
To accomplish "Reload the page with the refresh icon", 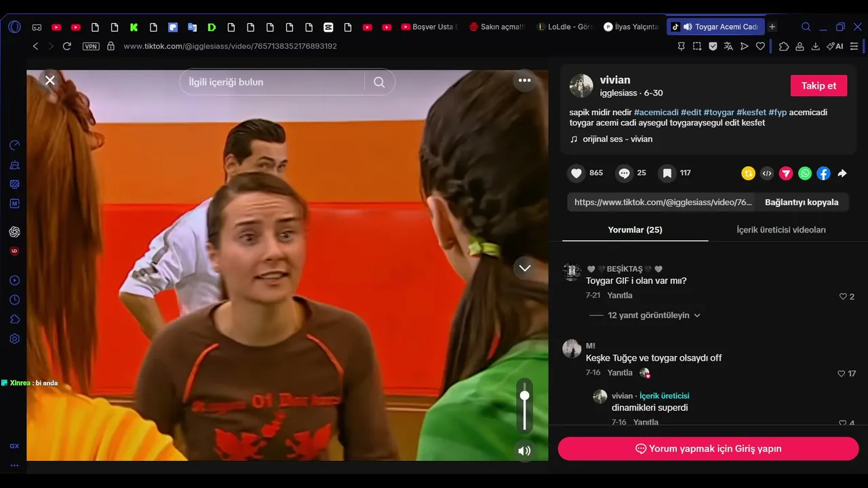I will point(66,46).
